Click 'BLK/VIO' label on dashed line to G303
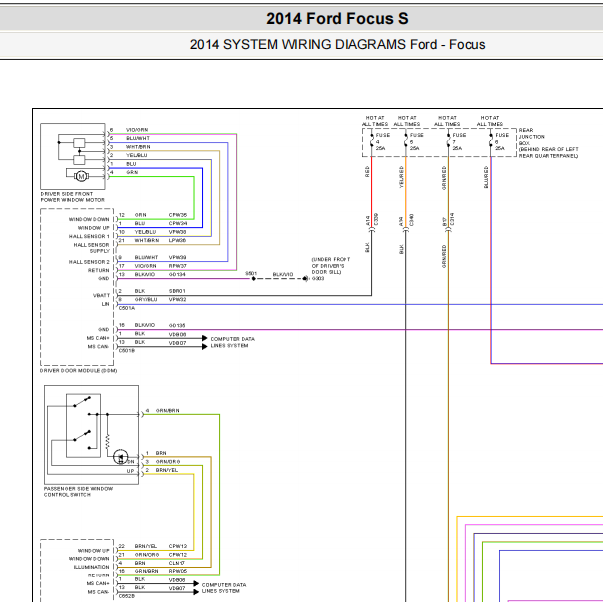Viewport: 603px width, 602px height. [x=283, y=274]
